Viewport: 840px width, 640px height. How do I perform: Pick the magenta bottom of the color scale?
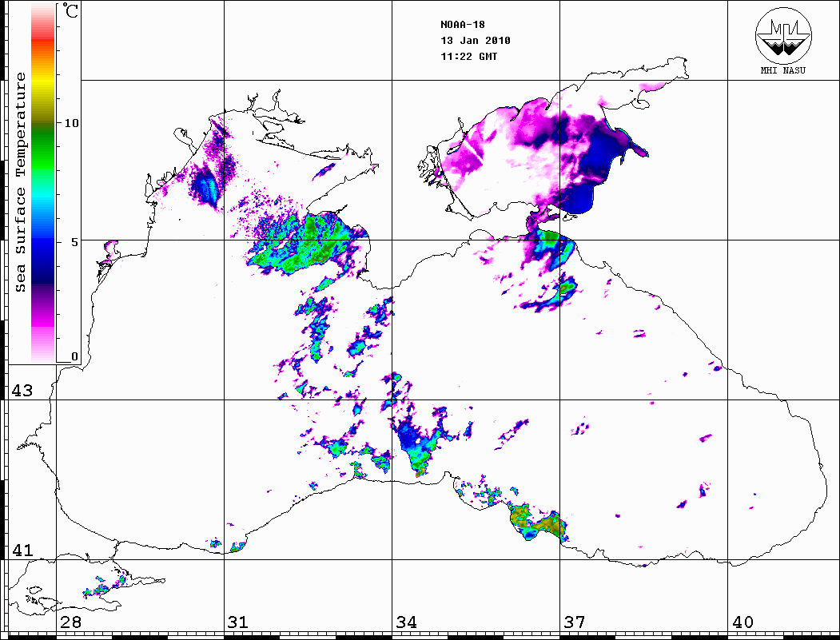point(42,328)
